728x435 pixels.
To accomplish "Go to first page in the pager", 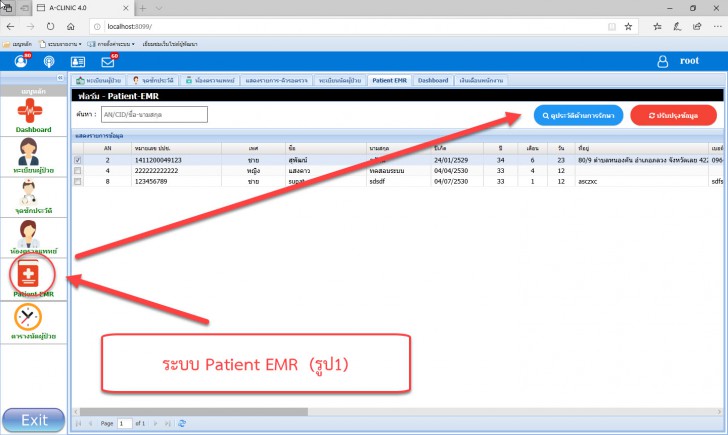I will [x=78, y=423].
